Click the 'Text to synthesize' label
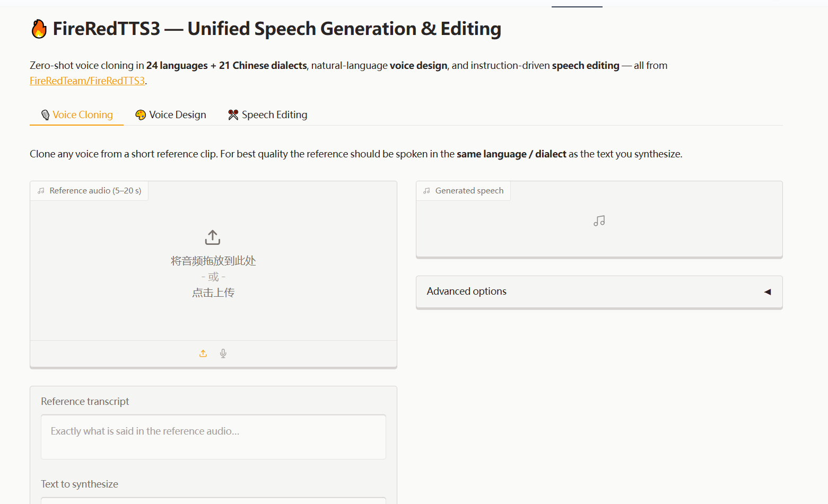 [x=80, y=484]
